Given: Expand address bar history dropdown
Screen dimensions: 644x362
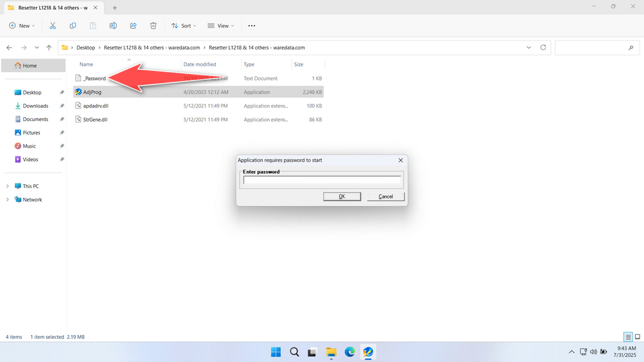Looking at the screenshot, I should pos(529,47).
